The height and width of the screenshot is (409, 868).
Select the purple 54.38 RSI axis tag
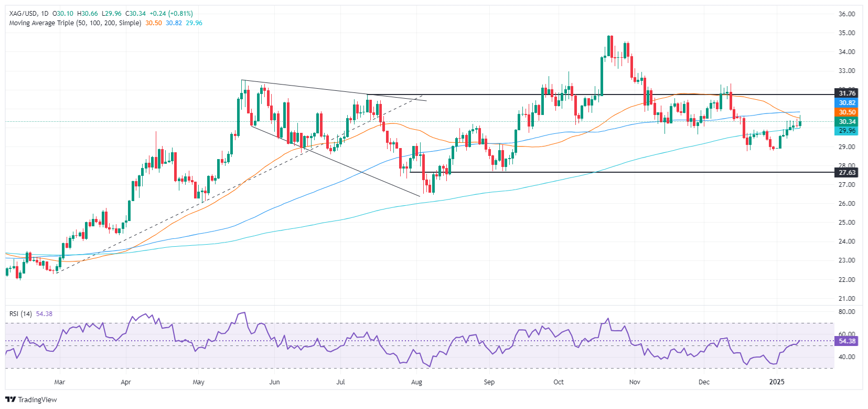pos(847,341)
